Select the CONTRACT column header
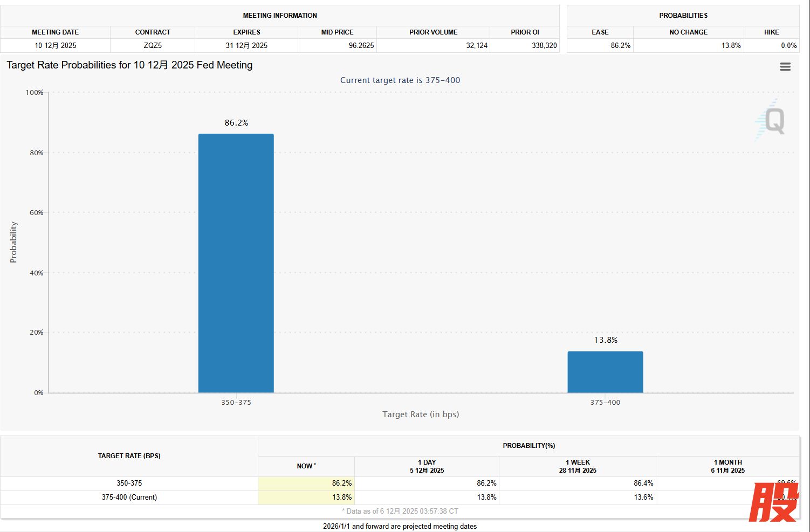The image size is (810, 532). [x=153, y=32]
